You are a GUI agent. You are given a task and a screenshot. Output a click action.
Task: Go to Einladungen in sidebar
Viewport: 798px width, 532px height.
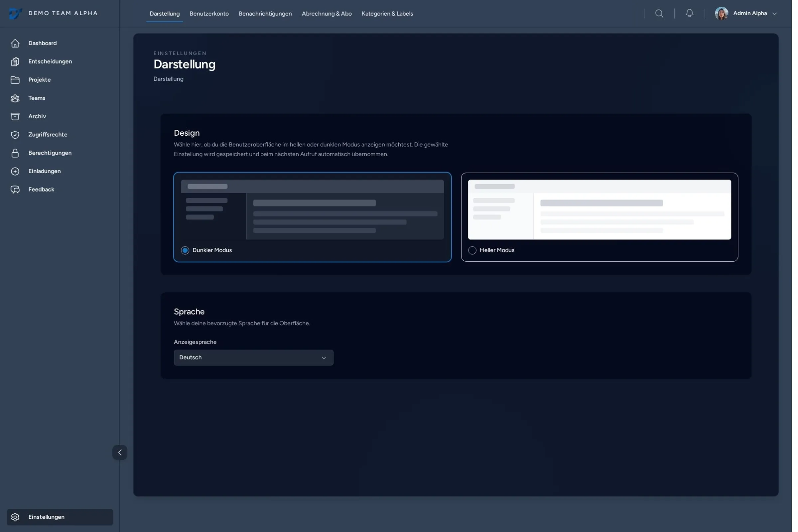45,171
